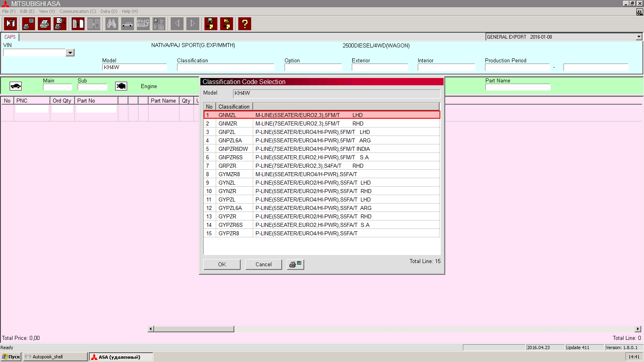The height and width of the screenshot is (362, 644).
Task: Click the car body icon button
Action: [16, 86]
